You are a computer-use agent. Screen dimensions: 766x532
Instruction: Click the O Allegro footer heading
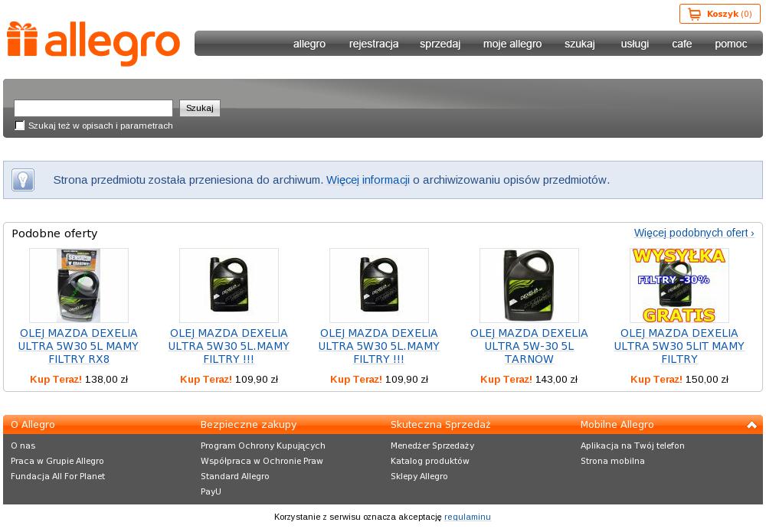click(33, 425)
